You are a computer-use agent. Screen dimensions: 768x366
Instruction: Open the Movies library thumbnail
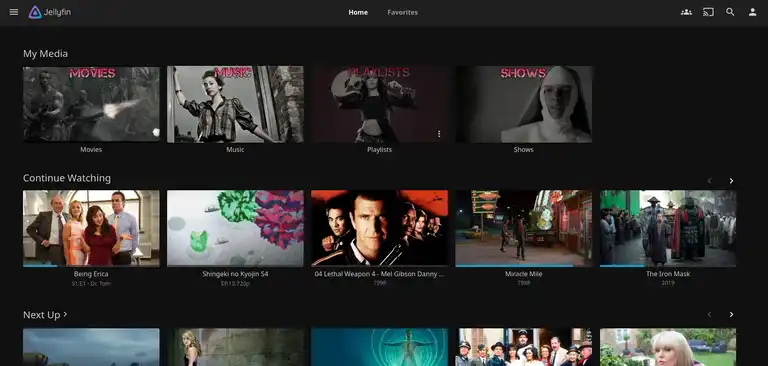pyautogui.click(x=91, y=104)
